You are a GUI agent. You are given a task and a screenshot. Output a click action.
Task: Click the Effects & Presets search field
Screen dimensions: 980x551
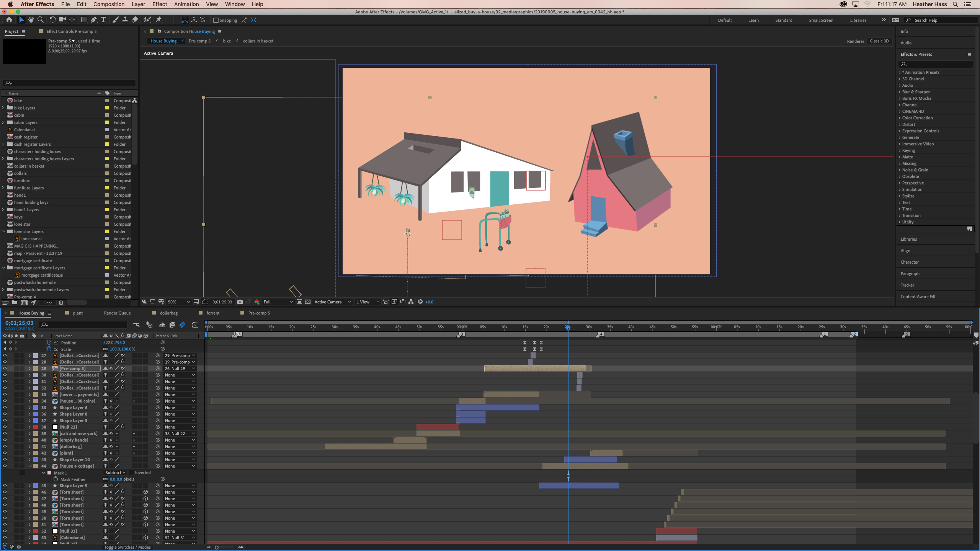[x=936, y=64]
